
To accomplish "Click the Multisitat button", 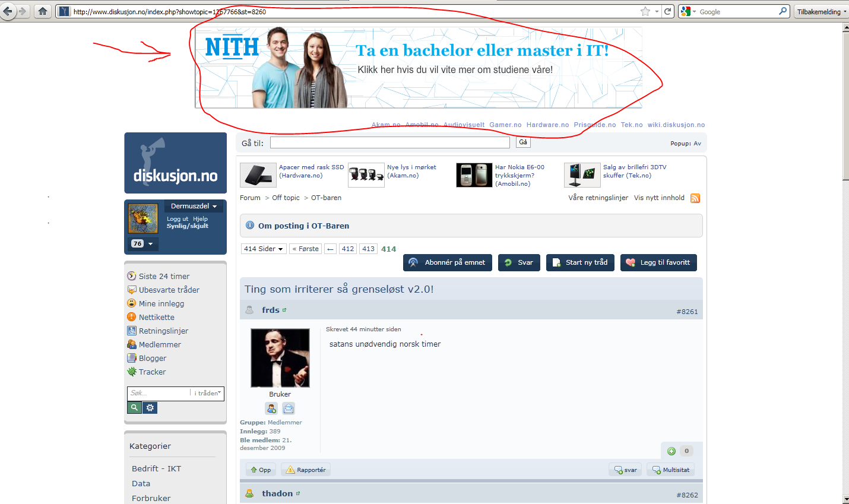I will pos(671,470).
